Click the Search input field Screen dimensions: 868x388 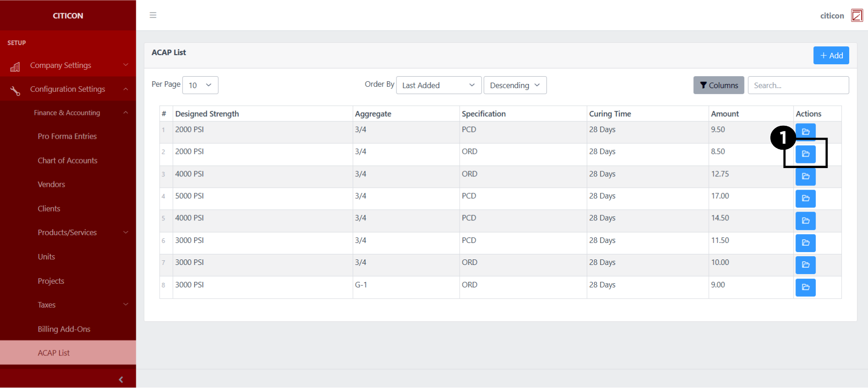coord(798,85)
